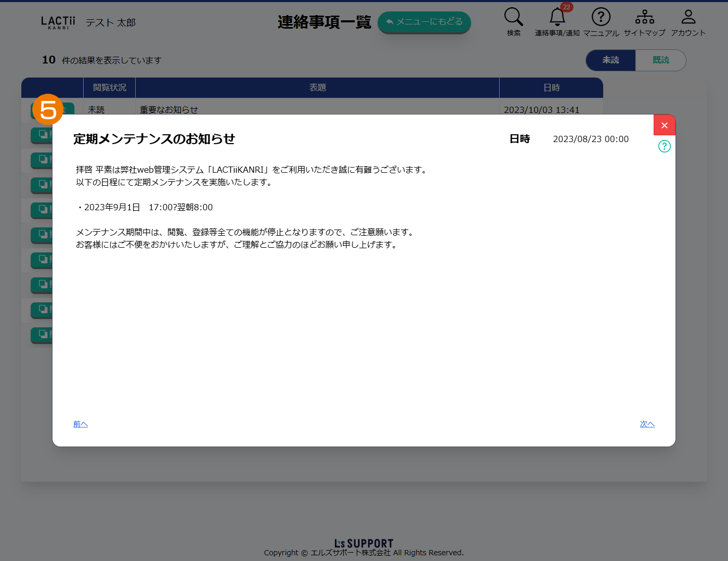Viewport: 728px width, 561px height.
Task: Open the manual question mark icon
Action: (x=601, y=17)
